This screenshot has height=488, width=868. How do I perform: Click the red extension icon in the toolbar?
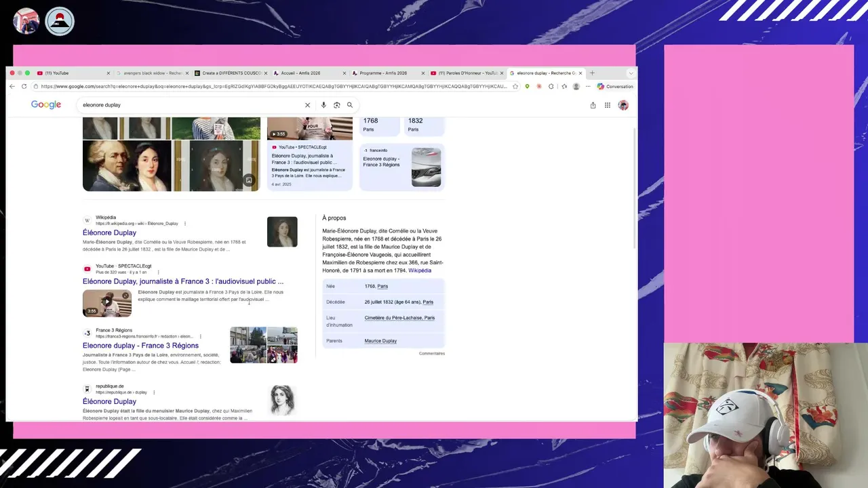(x=539, y=86)
